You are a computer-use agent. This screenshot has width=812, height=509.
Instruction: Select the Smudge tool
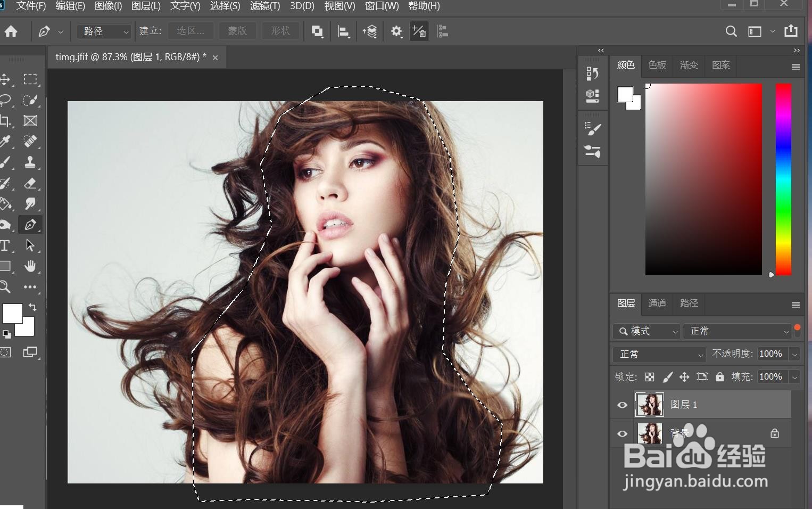click(x=30, y=204)
